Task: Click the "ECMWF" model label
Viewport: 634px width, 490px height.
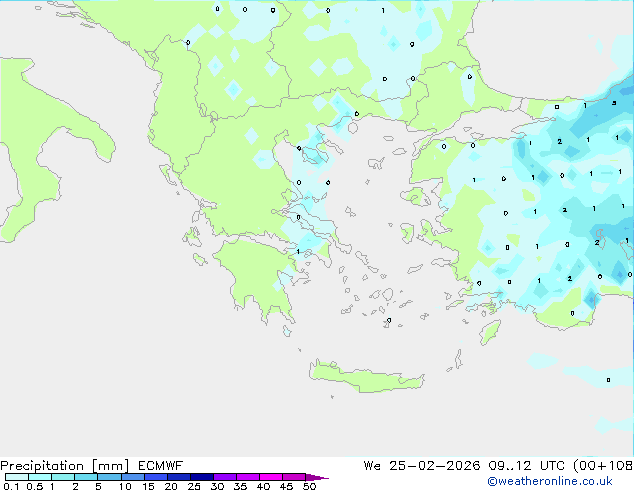Action: click(x=161, y=466)
